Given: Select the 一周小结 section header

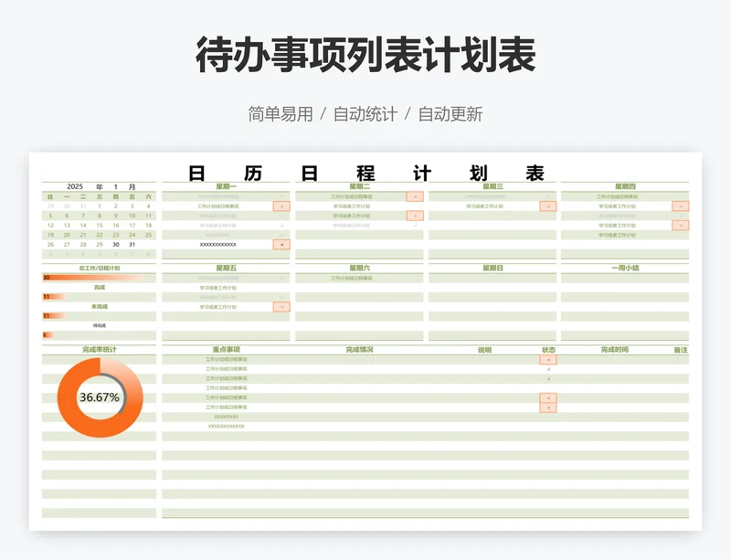Looking at the screenshot, I should coord(625,268).
